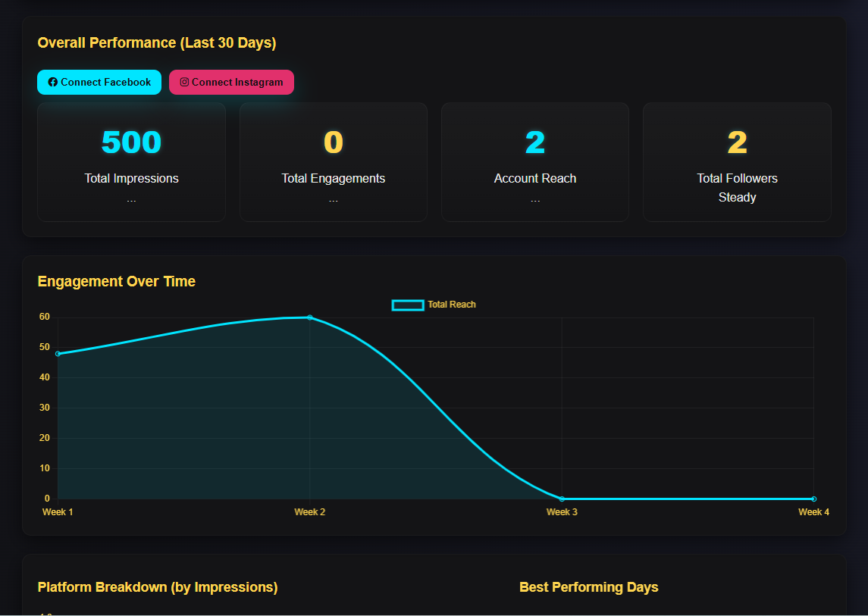This screenshot has width=868, height=616.
Task: Select the Total Followers card
Action: (737, 162)
